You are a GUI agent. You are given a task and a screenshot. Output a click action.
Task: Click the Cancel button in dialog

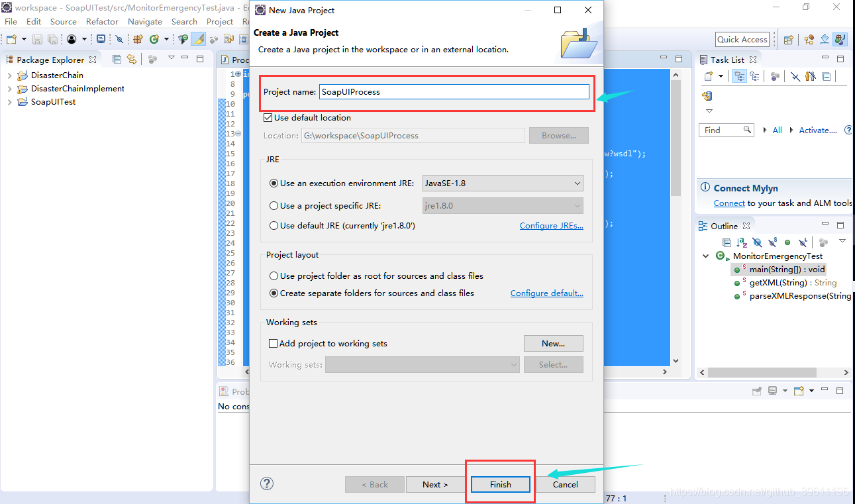pyautogui.click(x=566, y=484)
